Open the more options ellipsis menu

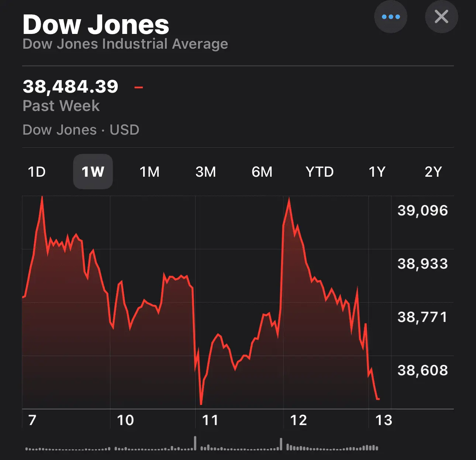pos(391,17)
